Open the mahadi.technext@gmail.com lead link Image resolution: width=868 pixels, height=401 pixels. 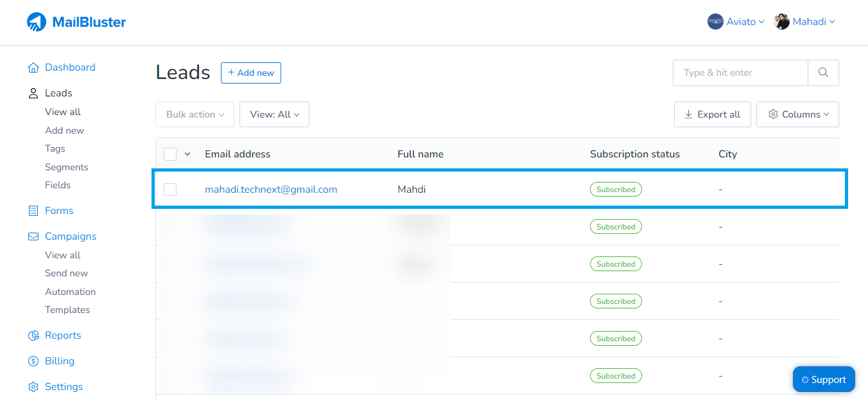[271, 190]
